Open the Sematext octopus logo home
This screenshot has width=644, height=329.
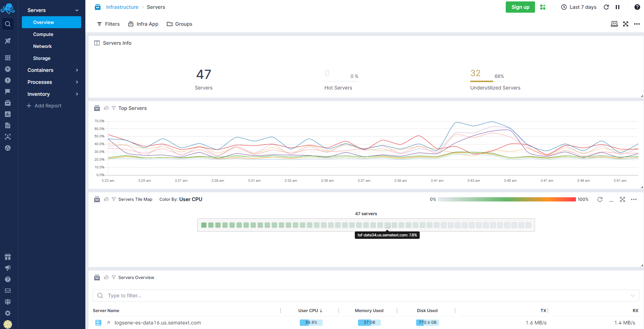click(x=8, y=8)
